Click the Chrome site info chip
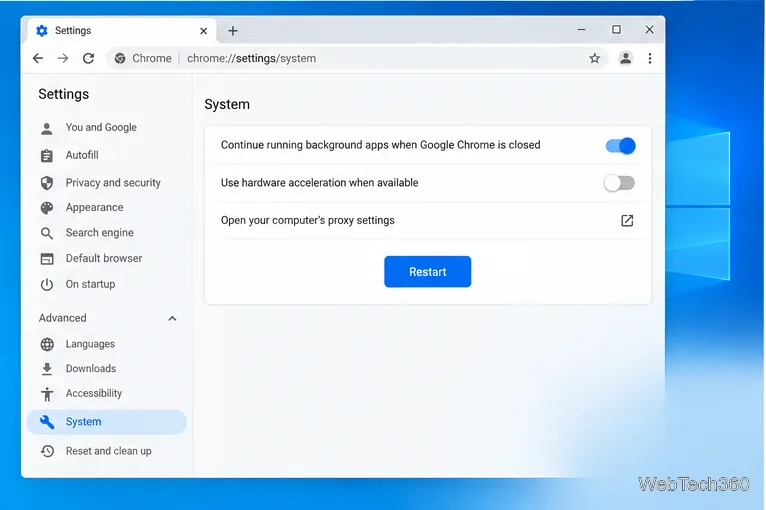The height and width of the screenshot is (510, 766). point(143,58)
